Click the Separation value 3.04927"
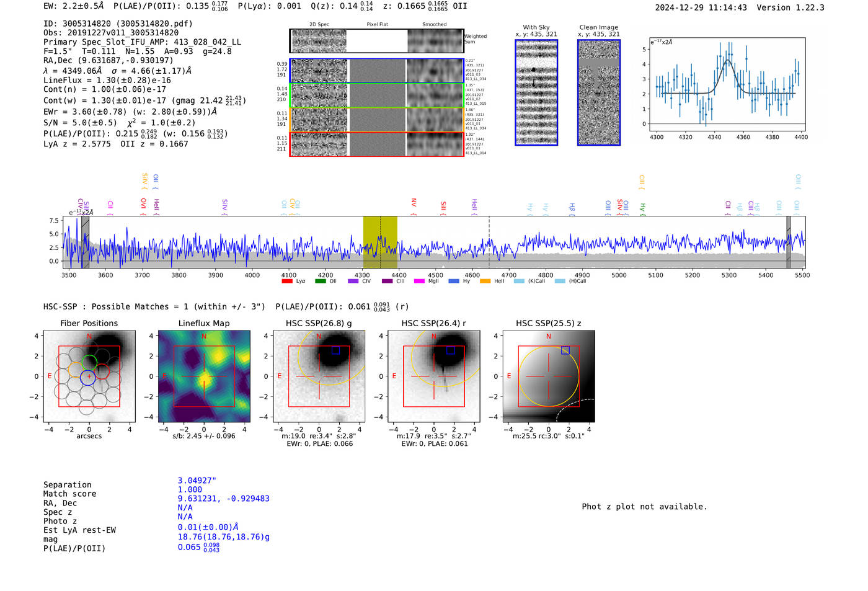The width and height of the screenshot is (868, 591). click(197, 481)
